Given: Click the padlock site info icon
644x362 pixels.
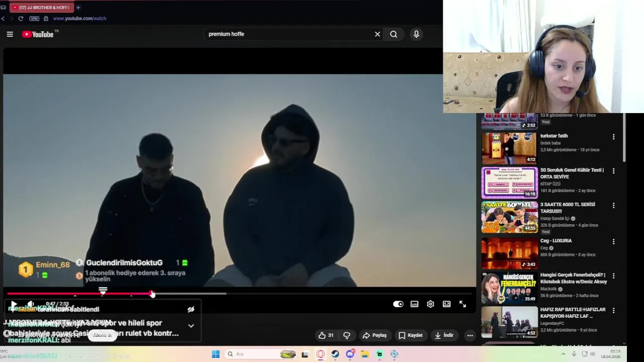Looking at the screenshot, I should point(46,19).
